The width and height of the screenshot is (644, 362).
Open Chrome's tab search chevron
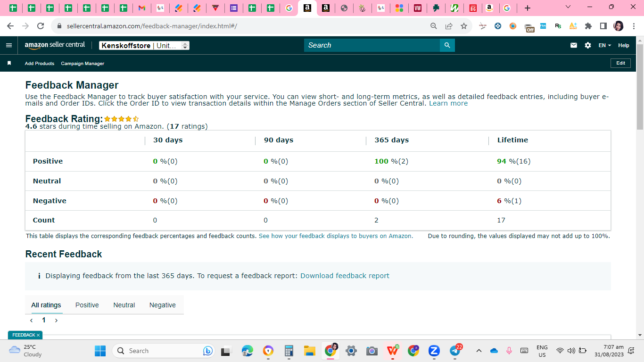568,7
